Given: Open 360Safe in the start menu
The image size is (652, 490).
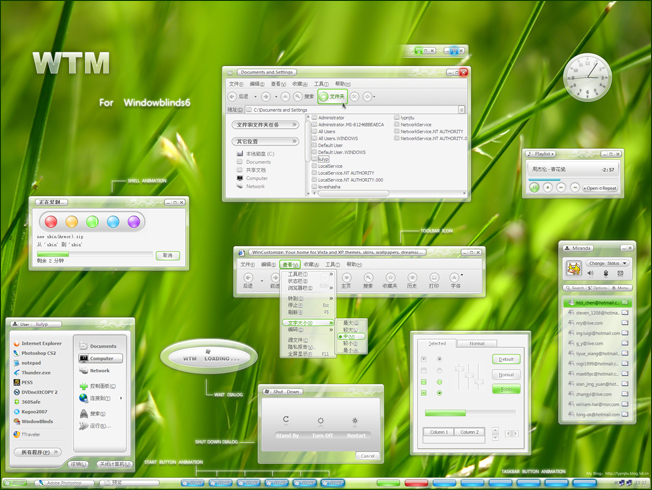Looking at the screenshot, I should pos(27,402).
